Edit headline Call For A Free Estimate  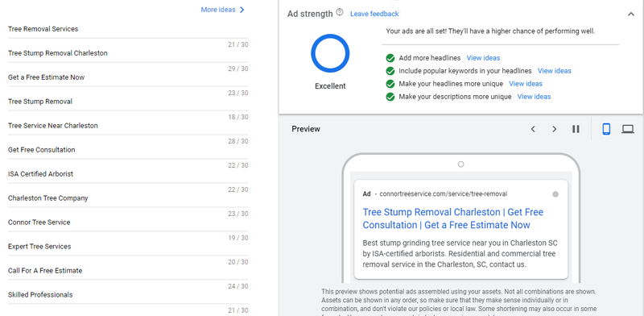(x=128, y=271)
